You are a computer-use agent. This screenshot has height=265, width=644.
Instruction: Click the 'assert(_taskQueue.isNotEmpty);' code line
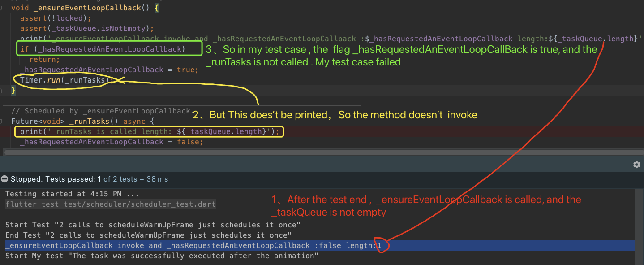point(87,29)
